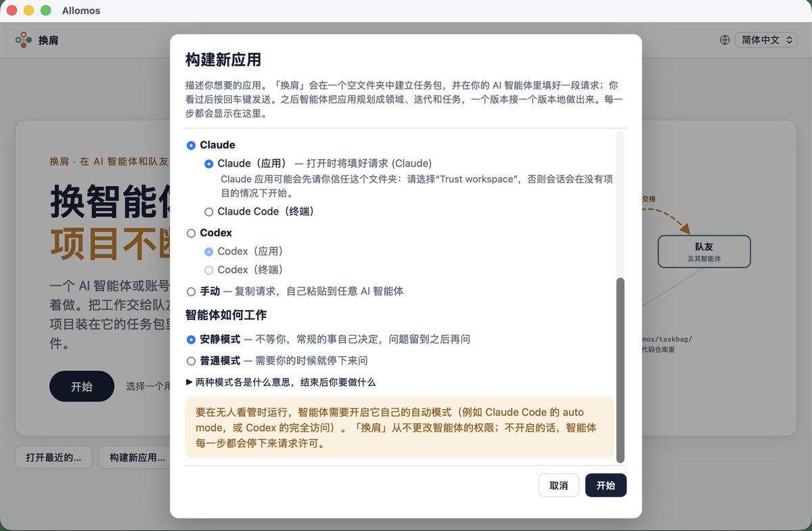Select the Claude Code（终端）option

pos(208,212)
